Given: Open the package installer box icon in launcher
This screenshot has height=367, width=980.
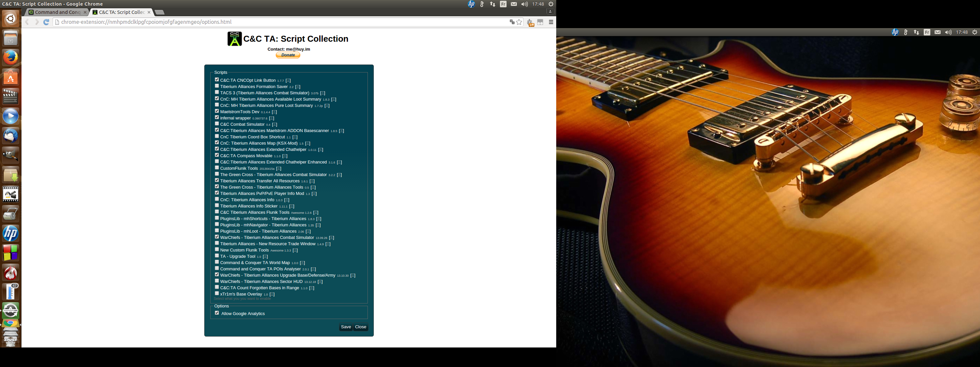Looking at the screenshot, I should click(11, 175).
